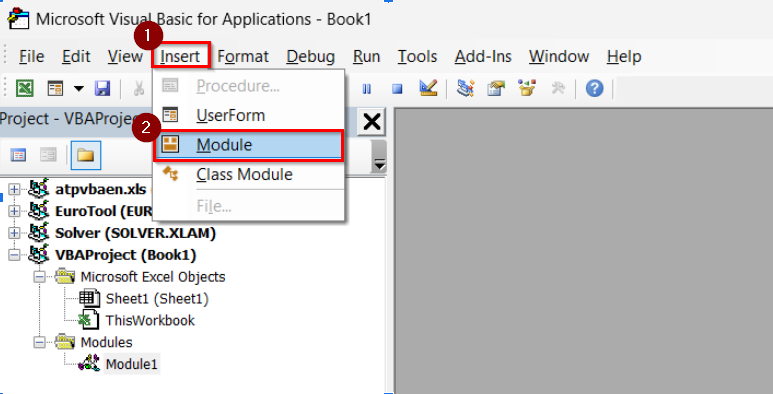Click Insert UserForm toolbar icon
This screenshot has height=394, width=773.
click(55, 89)
